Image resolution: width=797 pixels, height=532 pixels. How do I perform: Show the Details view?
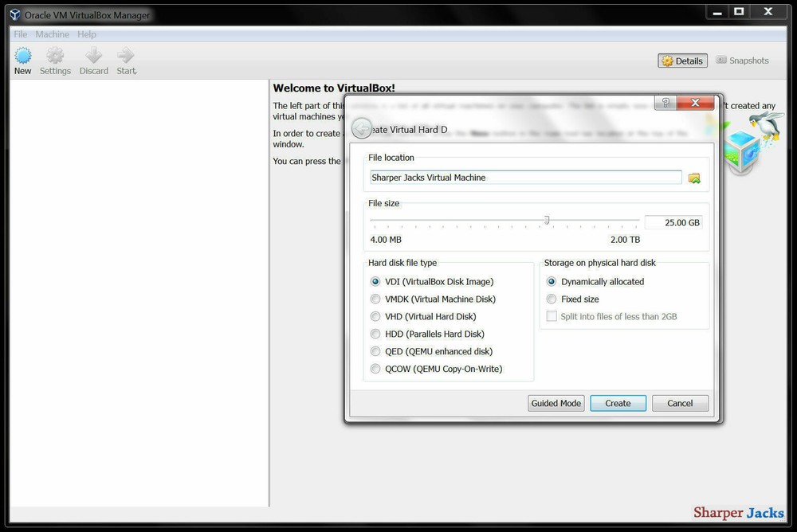coord(682,61)
